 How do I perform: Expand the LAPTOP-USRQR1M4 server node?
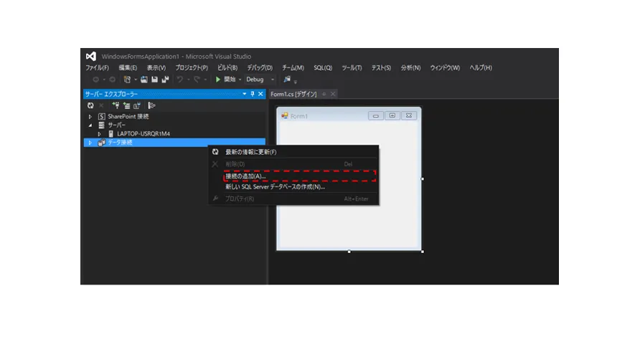tap(100, 134)
